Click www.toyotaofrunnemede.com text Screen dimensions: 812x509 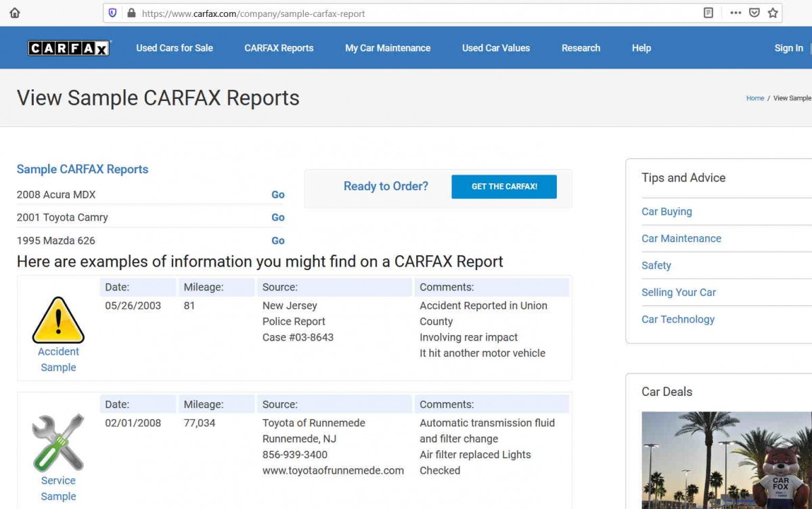333,470
